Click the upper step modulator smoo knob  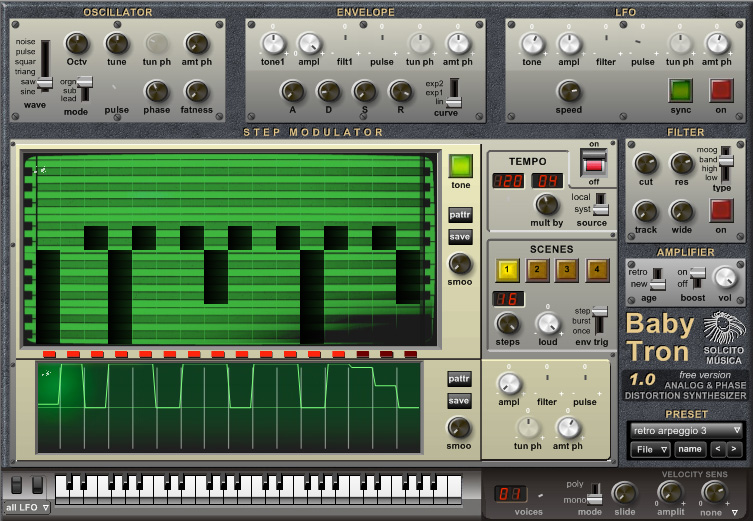tap(460, 264)
